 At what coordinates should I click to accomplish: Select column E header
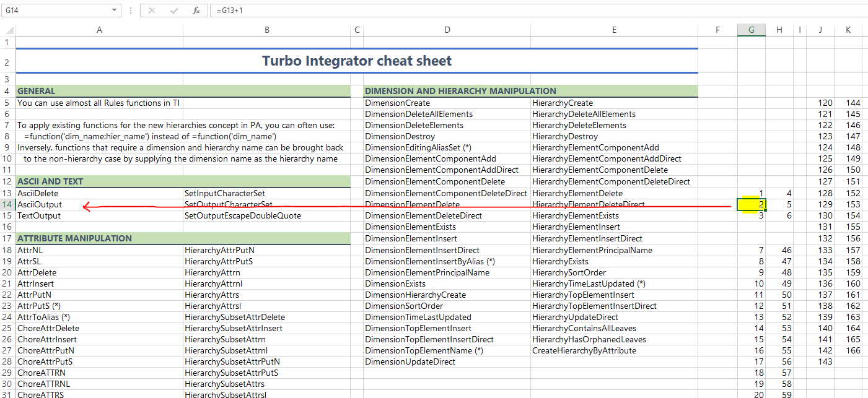pos(614,30)
